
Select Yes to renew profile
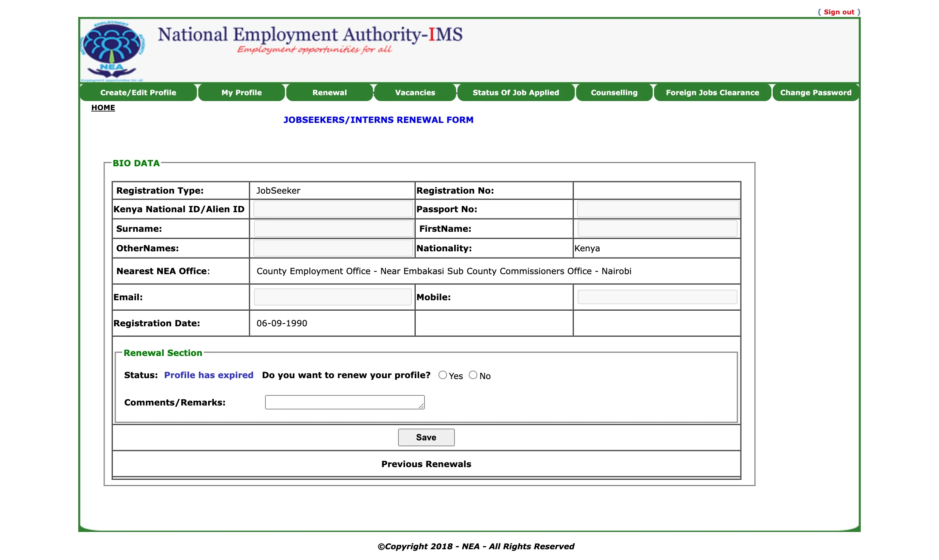coord(443,375)
